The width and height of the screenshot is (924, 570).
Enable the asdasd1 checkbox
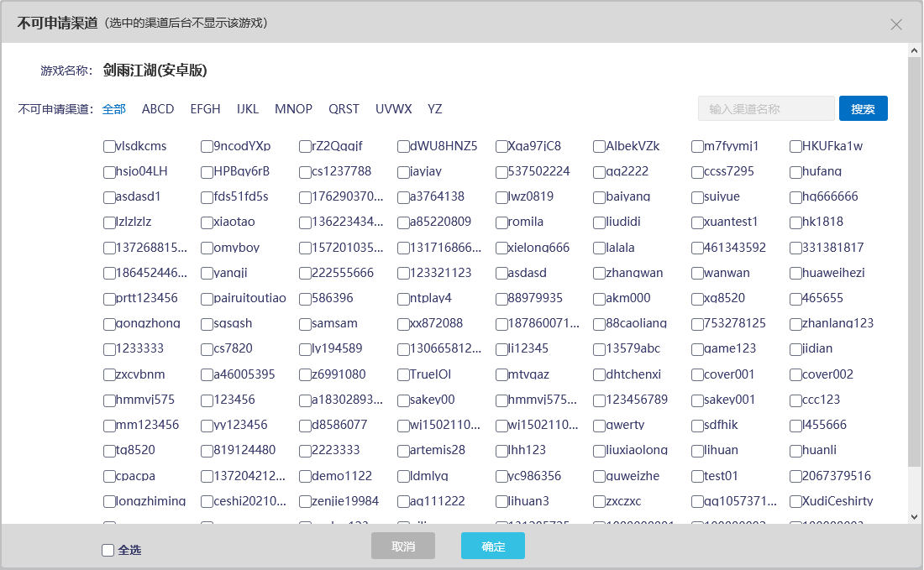click(109, 197)
